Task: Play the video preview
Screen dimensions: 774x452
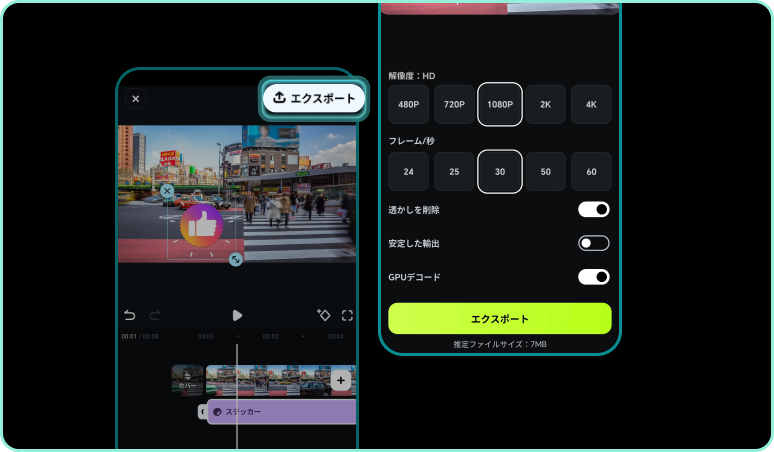Action: coord(237,315)
